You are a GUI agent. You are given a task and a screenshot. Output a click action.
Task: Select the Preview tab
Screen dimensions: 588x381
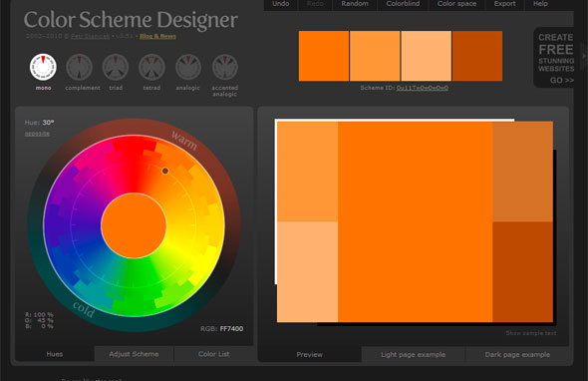click(x=309, y=354)
